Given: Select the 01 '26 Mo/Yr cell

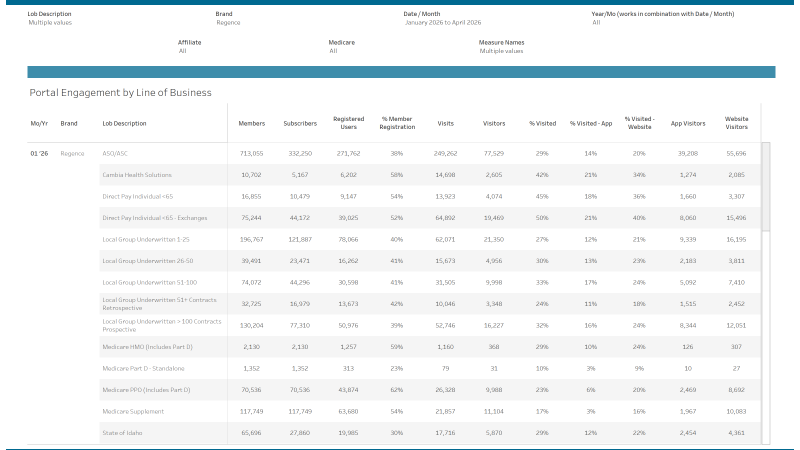Looking at the screenshot, I should point(40,154).
